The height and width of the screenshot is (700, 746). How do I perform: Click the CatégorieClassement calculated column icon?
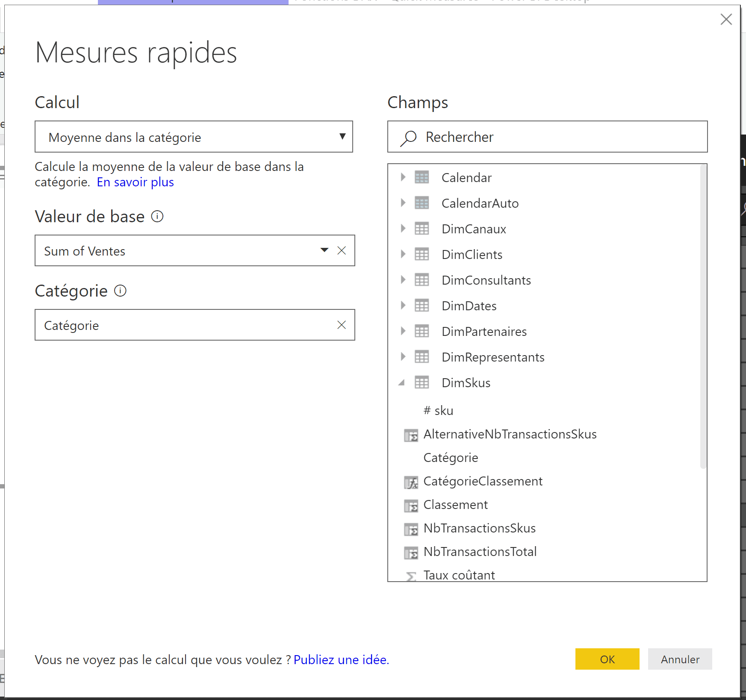[x=411, y=482]
